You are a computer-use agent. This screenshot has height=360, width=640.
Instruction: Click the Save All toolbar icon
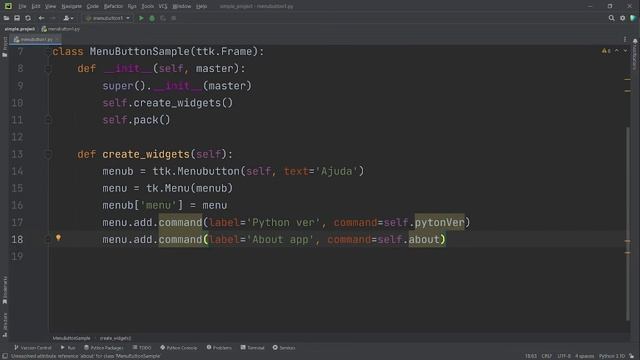pyautogui.click(x=17, y=18)
